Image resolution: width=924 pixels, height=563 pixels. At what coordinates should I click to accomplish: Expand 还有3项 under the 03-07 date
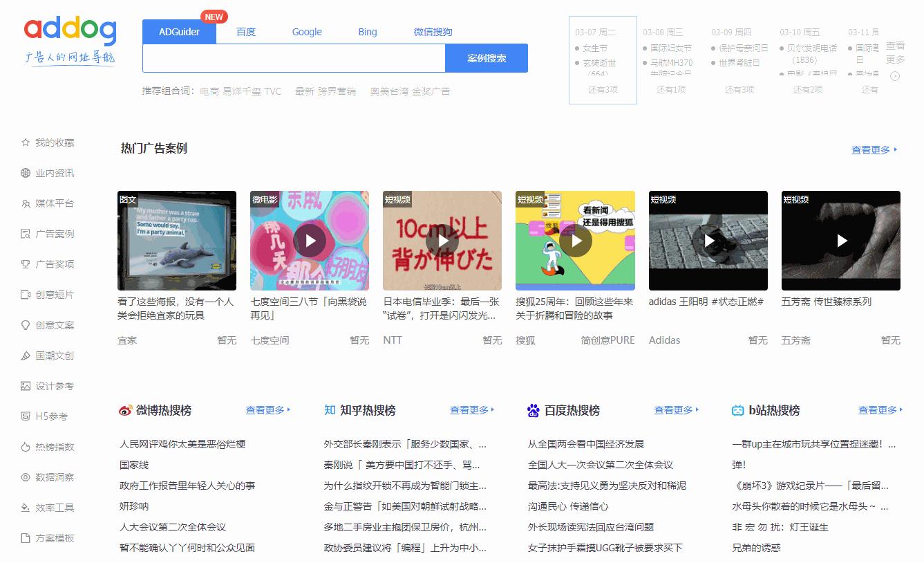click(x=601, y=89)
